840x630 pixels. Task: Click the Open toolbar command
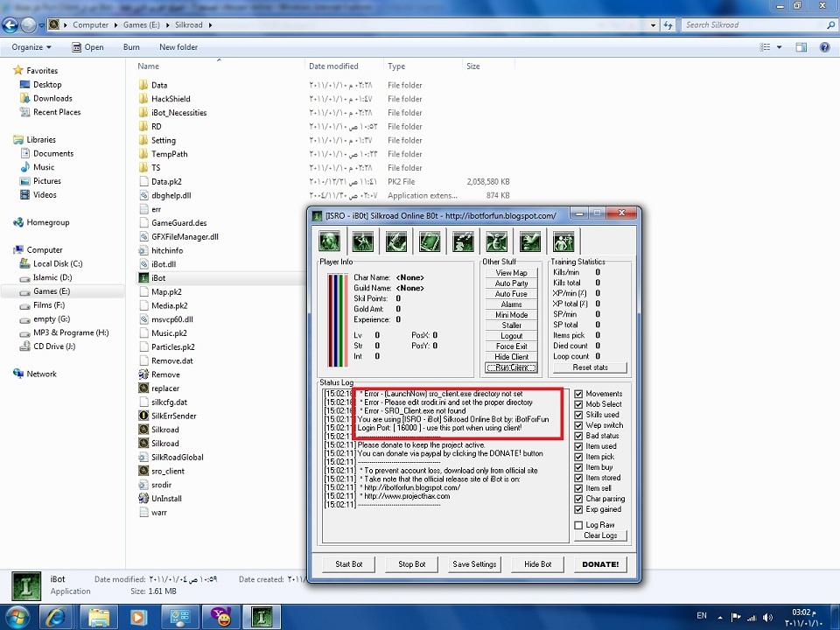pos(87,47)
